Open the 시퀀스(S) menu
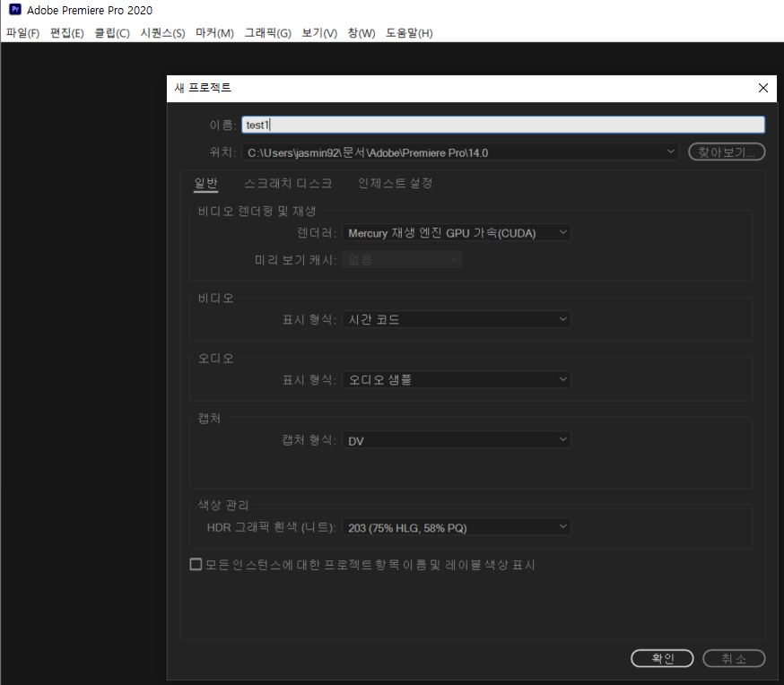Viewport: 784px width, 685px height. pos(162,33)
